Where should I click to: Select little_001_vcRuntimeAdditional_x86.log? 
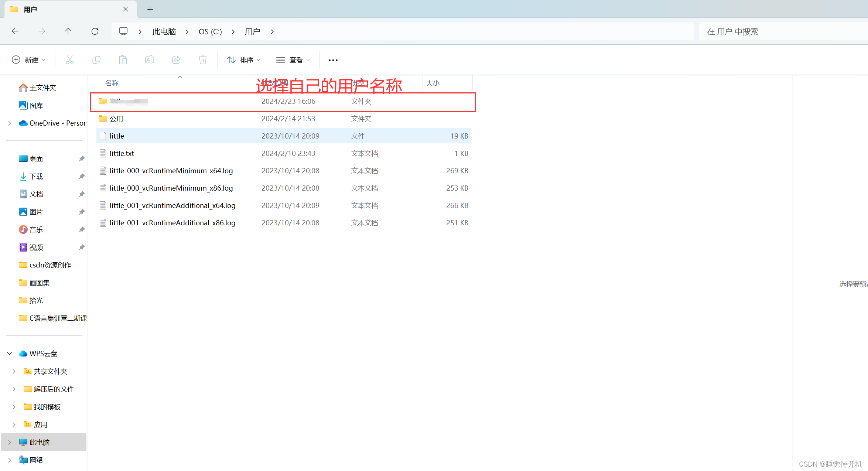[x=283, y=223]
